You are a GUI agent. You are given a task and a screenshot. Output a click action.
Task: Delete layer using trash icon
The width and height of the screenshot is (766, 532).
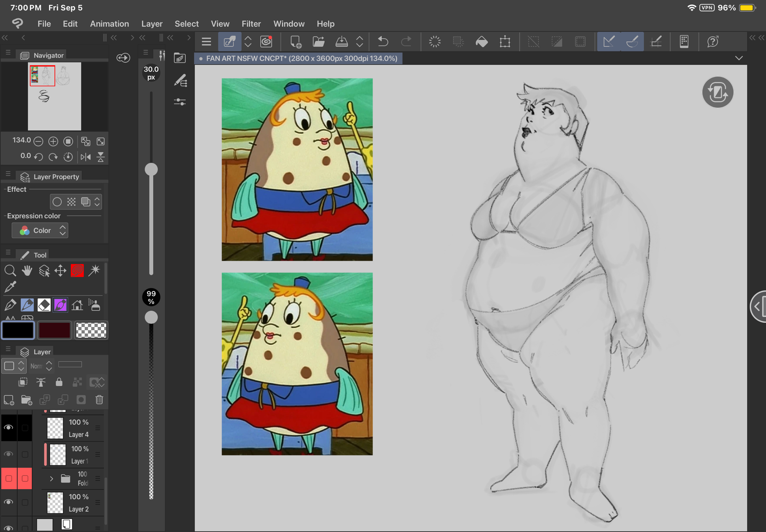[99, 400]
